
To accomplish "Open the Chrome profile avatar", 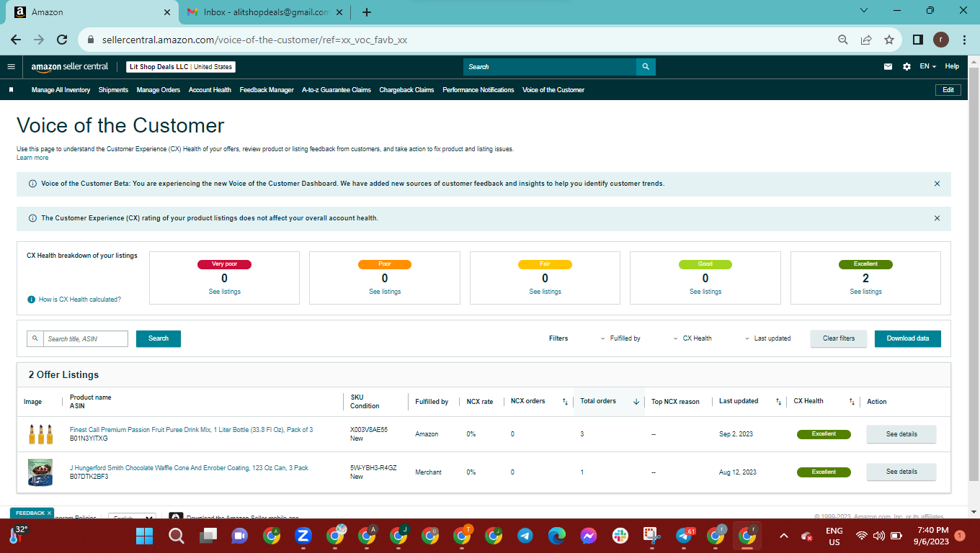I will click(941, 40).
